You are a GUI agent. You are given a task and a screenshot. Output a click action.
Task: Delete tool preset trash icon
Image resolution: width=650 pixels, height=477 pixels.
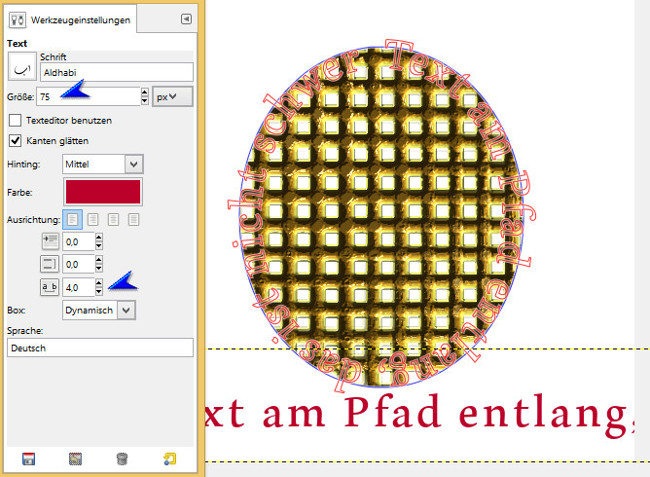pyautogui.click(x=122, y=459)
